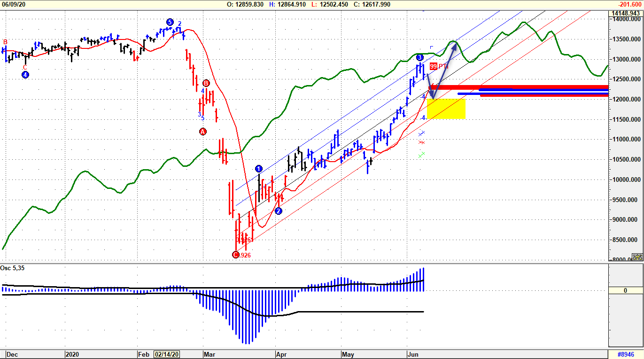This screenshot has width=644, height=359.
Task: Click the 2020 label on the date axis
Action: [73, 354]
